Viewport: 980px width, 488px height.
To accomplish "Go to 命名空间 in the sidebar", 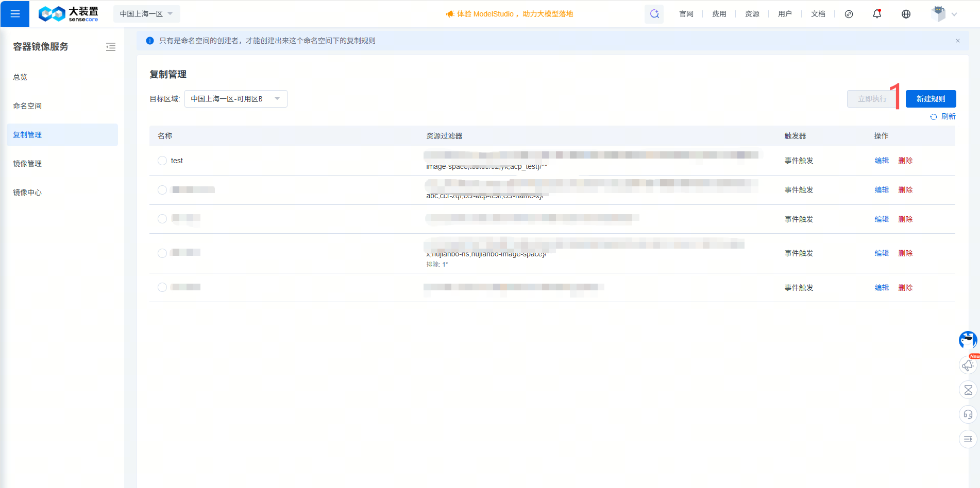I will pos(27,106).
